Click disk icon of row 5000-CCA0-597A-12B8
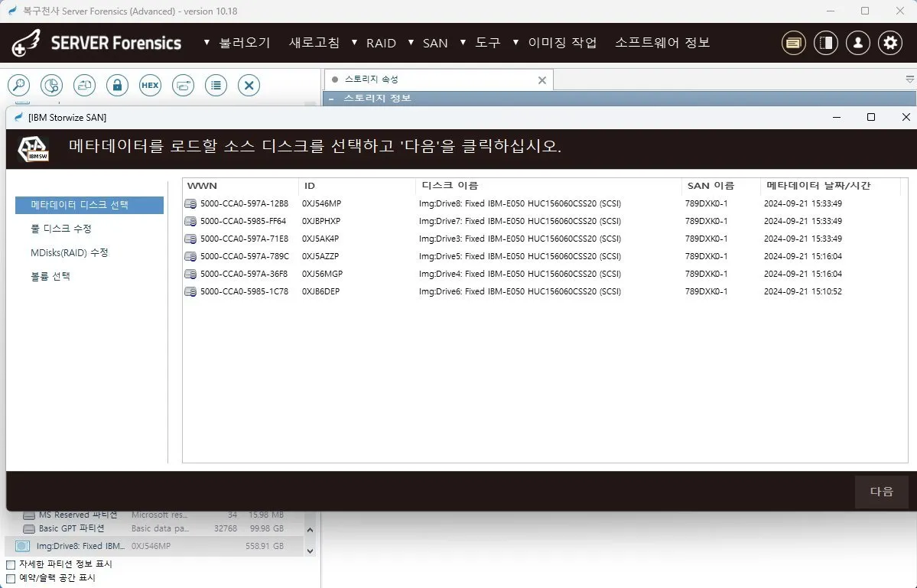The width and height of the screenshot is (917, 588). 190,203
